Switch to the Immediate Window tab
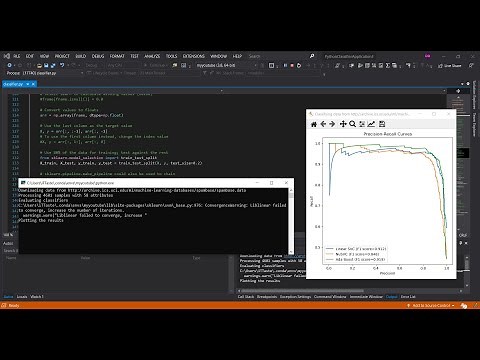This screenshot has height=360, width=480. coord(366,296)
